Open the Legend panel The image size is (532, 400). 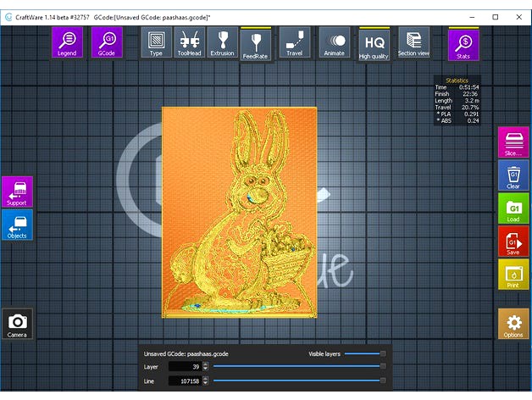[67, 42]
